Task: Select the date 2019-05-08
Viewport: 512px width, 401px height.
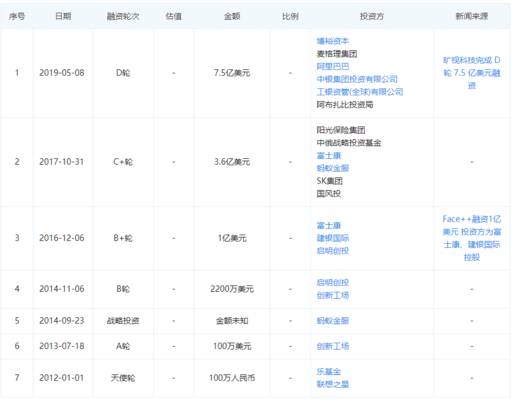Action: click(x=62, y=73)
